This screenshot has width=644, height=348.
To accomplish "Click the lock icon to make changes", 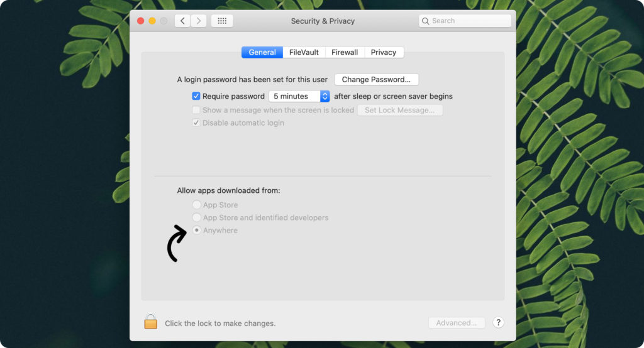I will click(151, 322).
